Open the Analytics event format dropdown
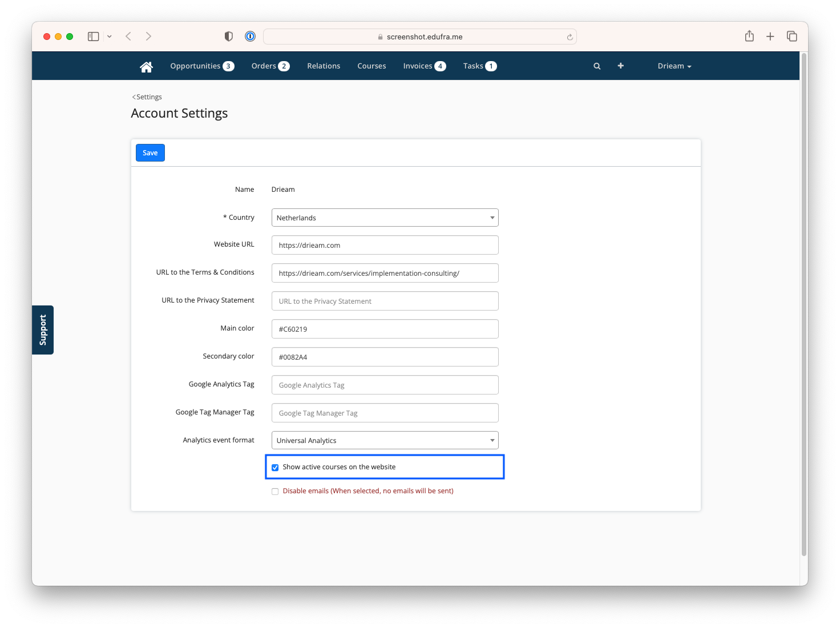Viewport: 840px width, 628px height. click(x=385, y=440)
